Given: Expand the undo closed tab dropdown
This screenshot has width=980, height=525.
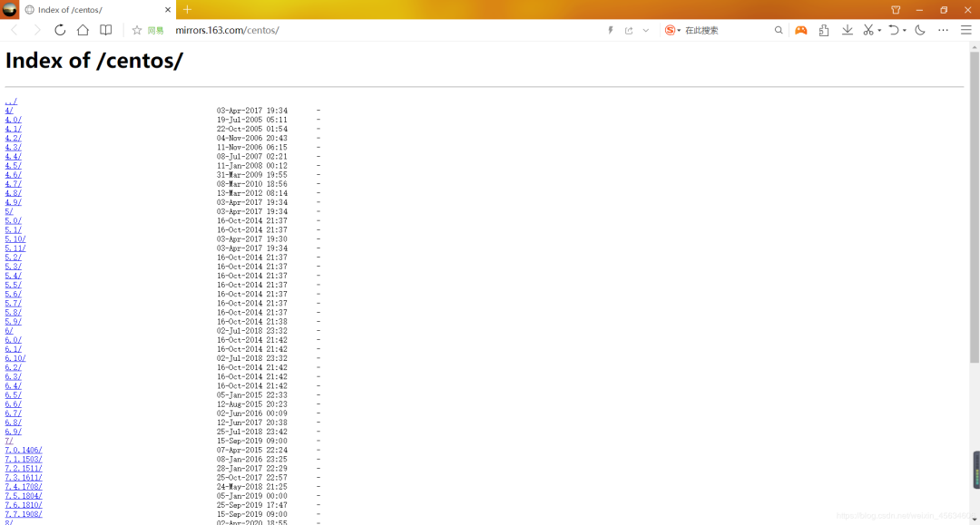Looking at the screenshot, I should click(905, 30).
